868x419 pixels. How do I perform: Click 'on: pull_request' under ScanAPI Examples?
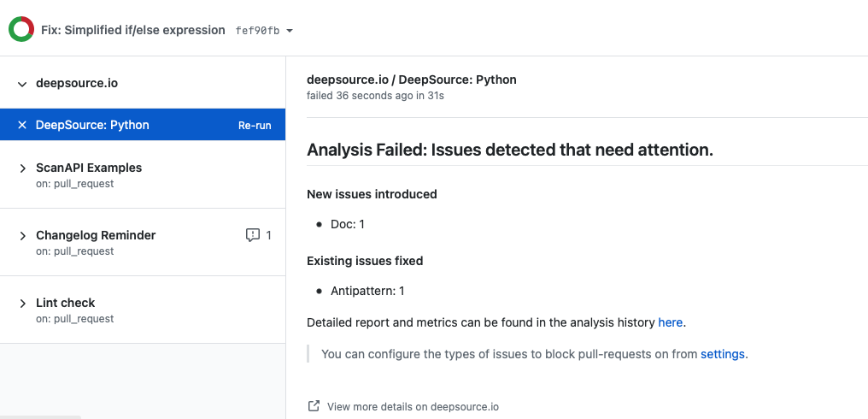pyautogui.click(x=74, y=184)
